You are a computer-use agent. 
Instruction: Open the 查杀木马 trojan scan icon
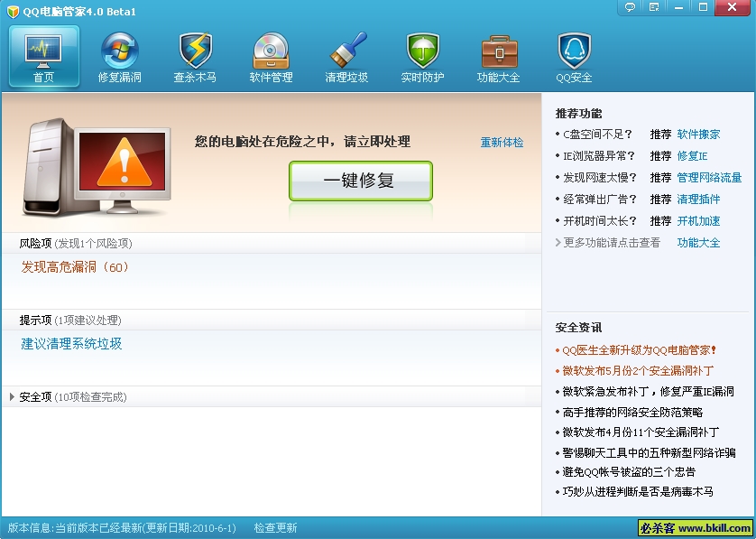[195, 56]
